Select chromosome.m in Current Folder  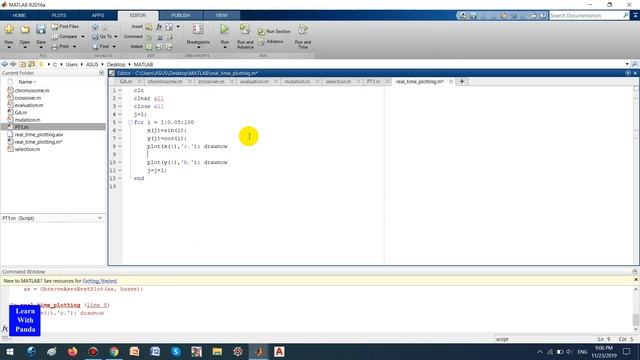(x=32, y=91)
